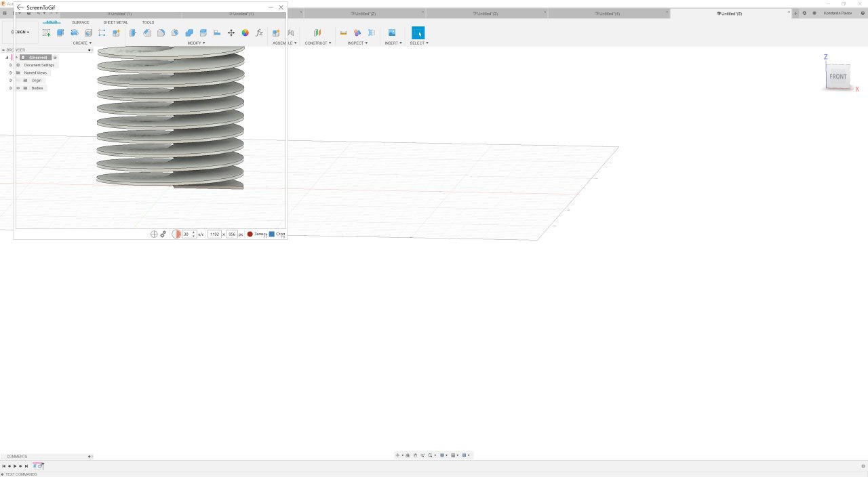Expand Named Views tree node

[11, 72]
